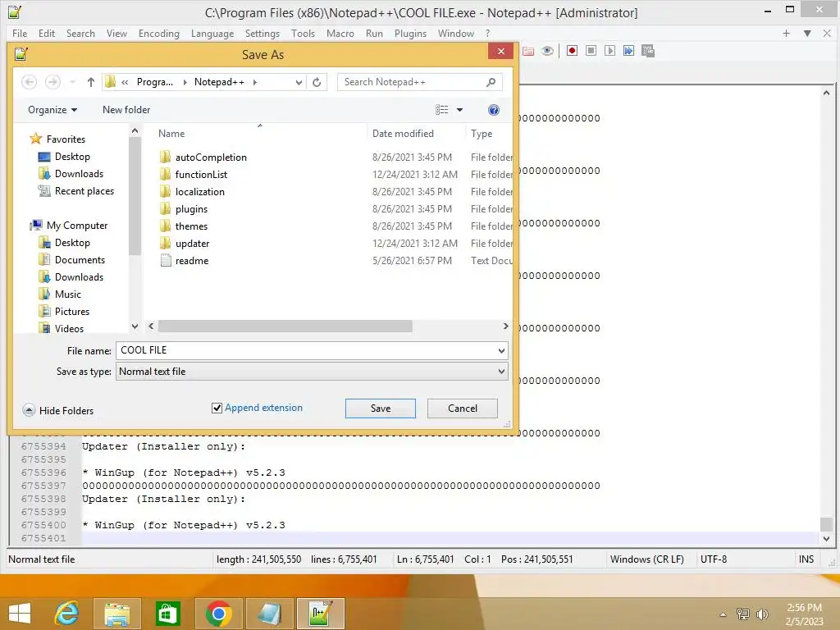Expand the change view options arrow
The width and height of the screenshot is (840, 630).
(x=459, y=110)
